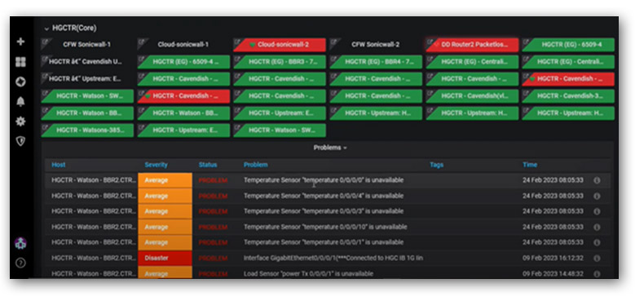Click the link icon on Cloud-sonicwall-2 panel

(237, 41)
